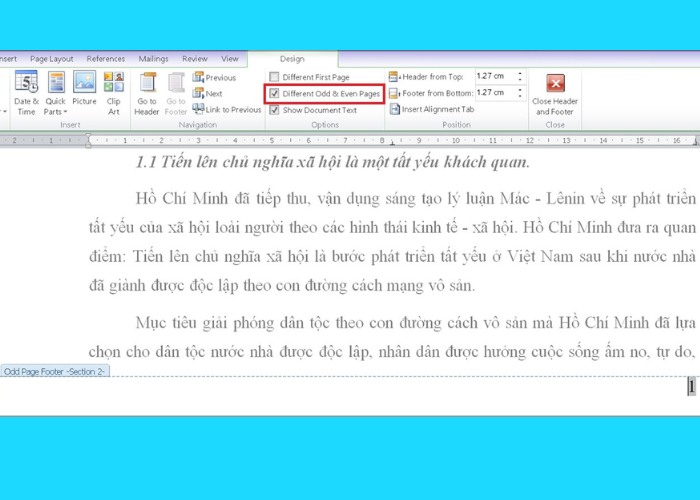Open Quick Parts menu

pos(56,93)
